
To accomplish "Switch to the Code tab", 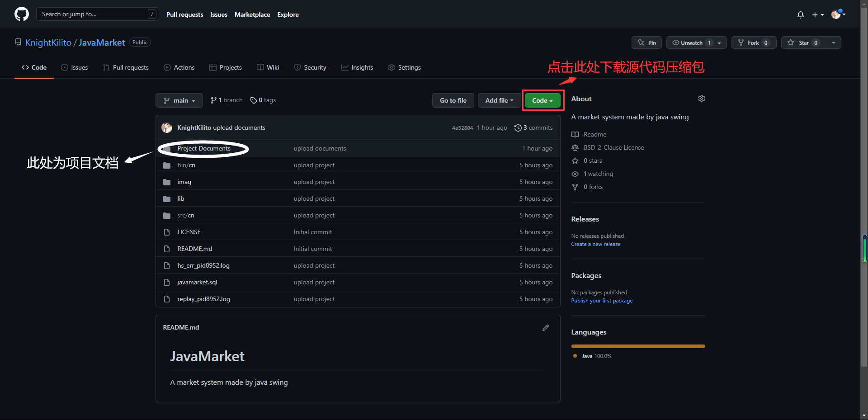I will click(34, 67).
